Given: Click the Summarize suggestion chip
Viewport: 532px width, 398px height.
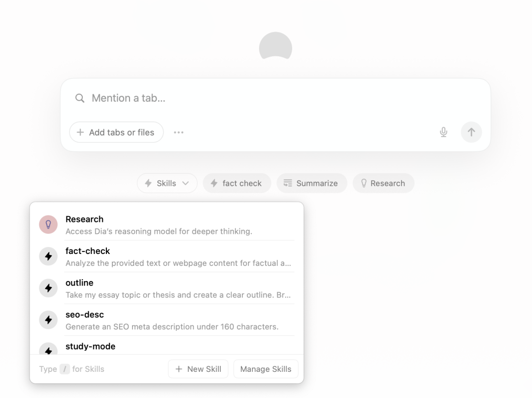Looking at the screenshot, I should tap(311, 183).
